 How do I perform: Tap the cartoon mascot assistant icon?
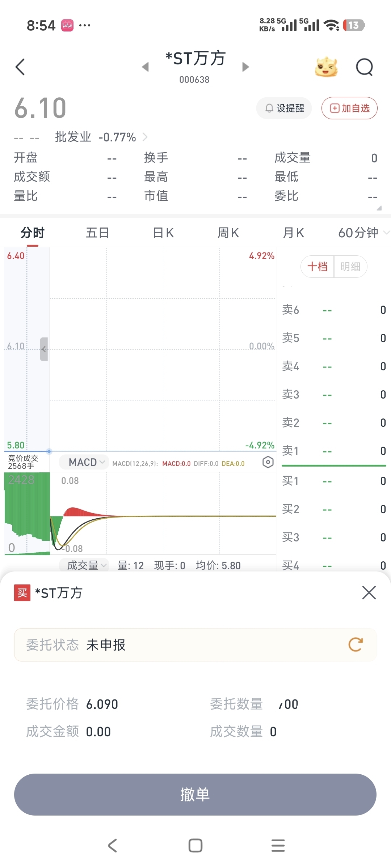tap(326, 67)
